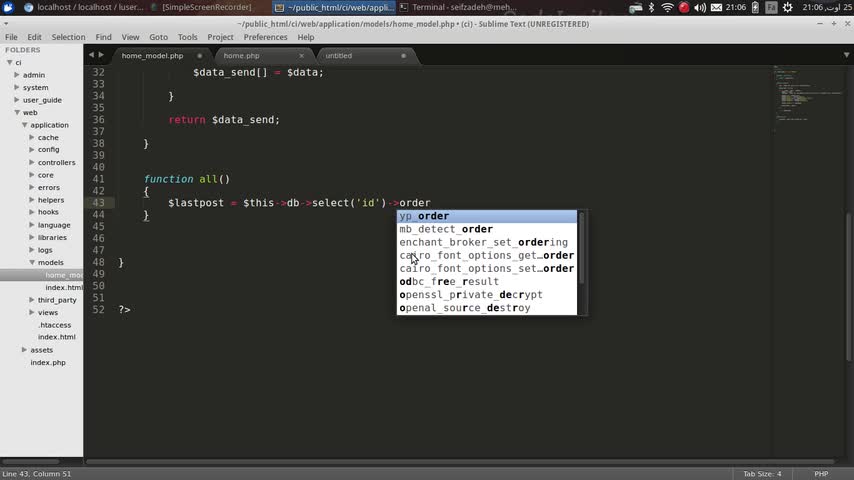Image resolution: width=854 pixels, height=480 pixels.
Task: Expand the libraries folder
Action: tap(32, 238)
